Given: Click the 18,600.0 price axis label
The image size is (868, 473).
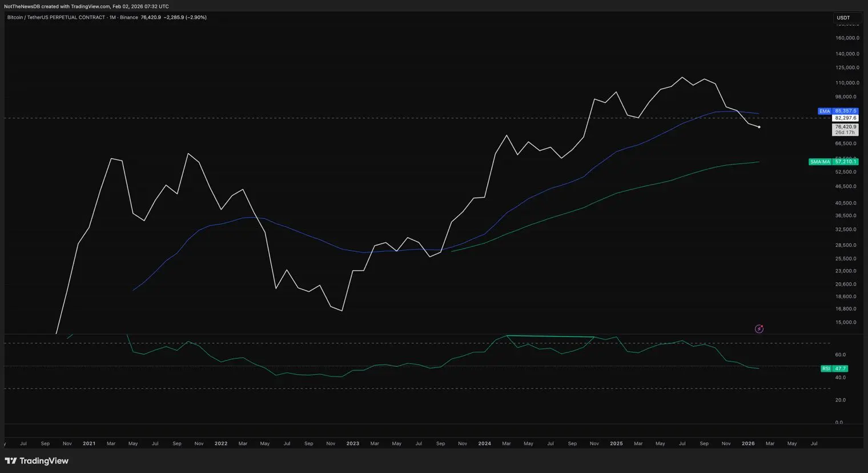Looking at the screenshot, I should pos(846,297).
